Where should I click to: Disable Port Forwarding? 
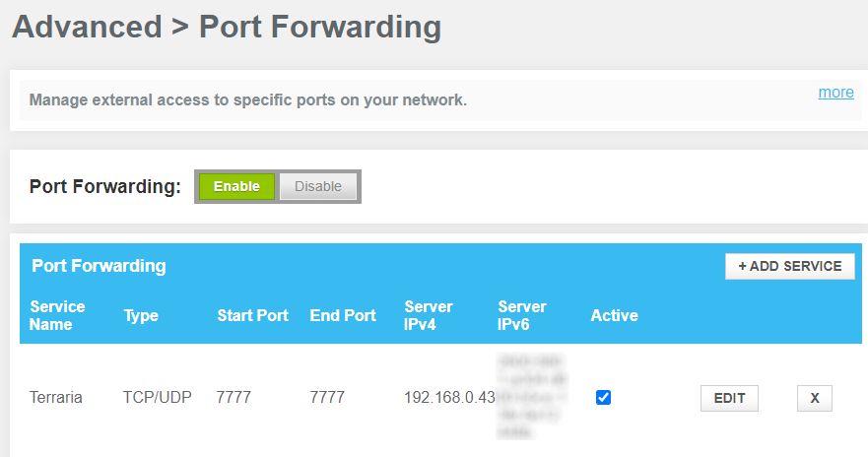318,186
